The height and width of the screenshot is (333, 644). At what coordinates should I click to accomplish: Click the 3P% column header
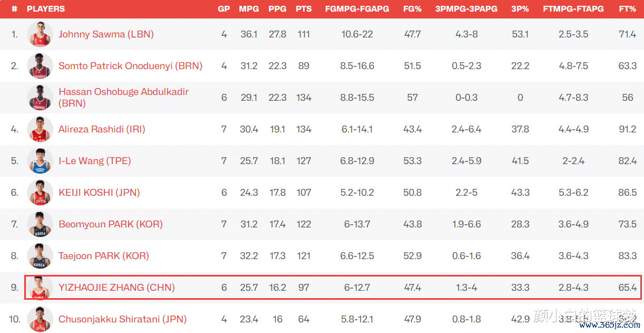pos(520,9)
